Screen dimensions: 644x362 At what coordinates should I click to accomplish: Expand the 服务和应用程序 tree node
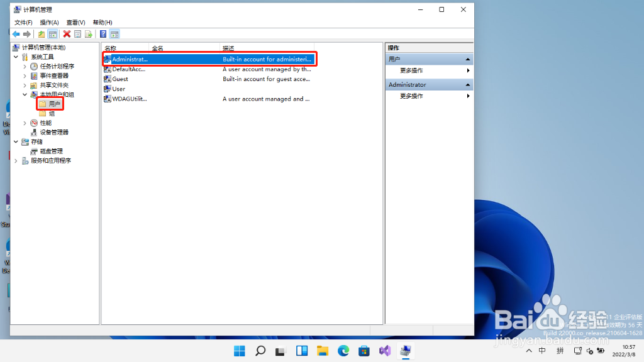point(16,160)
